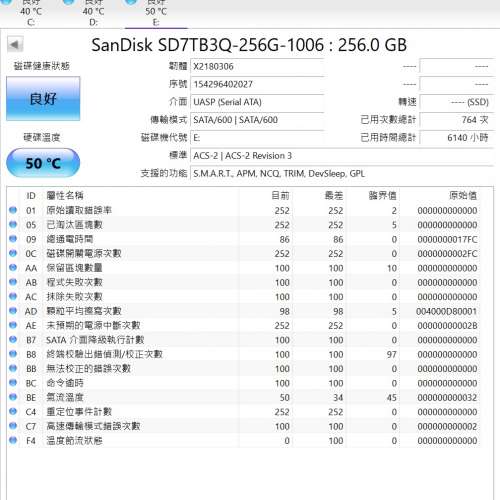The height and width of the screenshot is (500, 500).
Task: Click raw value 0000000017FC
Action: point(447,239)
